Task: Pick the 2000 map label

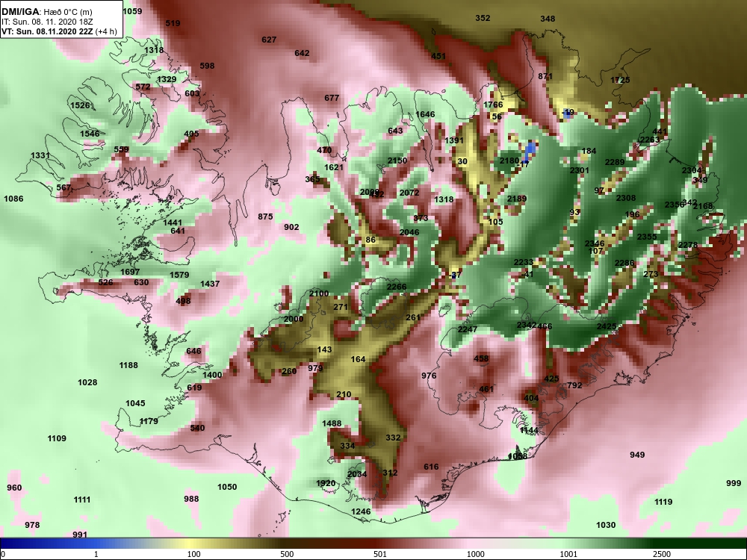Action: [x=294, y=319]
